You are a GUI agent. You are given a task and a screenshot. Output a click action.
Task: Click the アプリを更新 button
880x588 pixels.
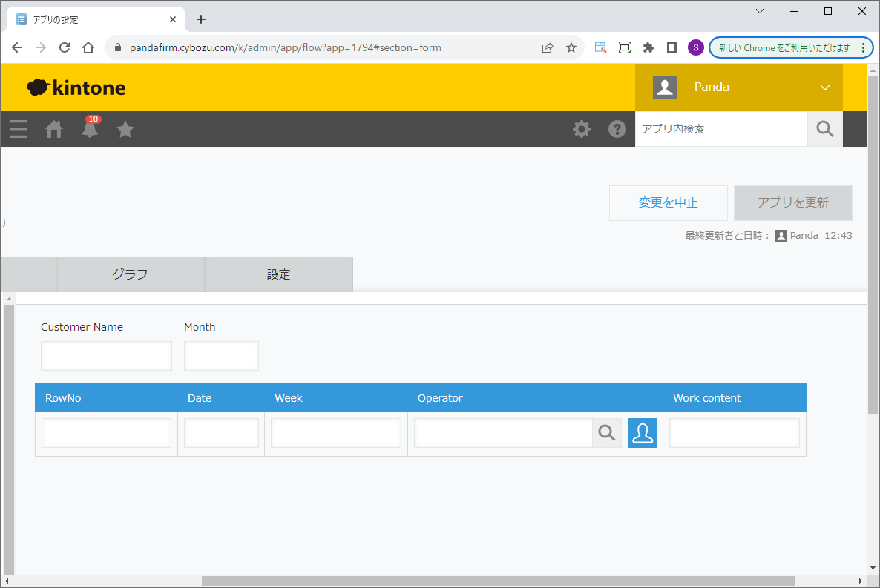tap(792, 203)
